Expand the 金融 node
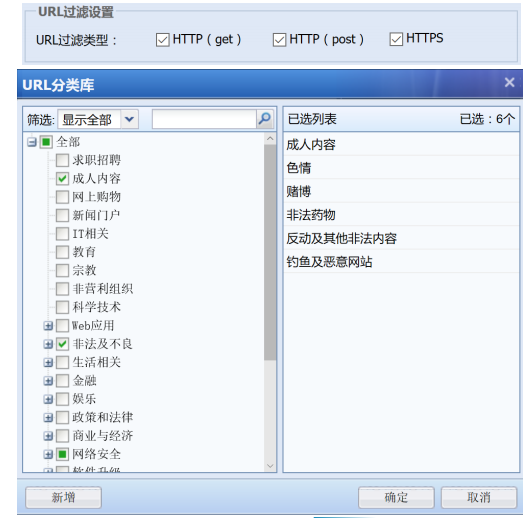523x518 pixels. (x=48, y=381)
